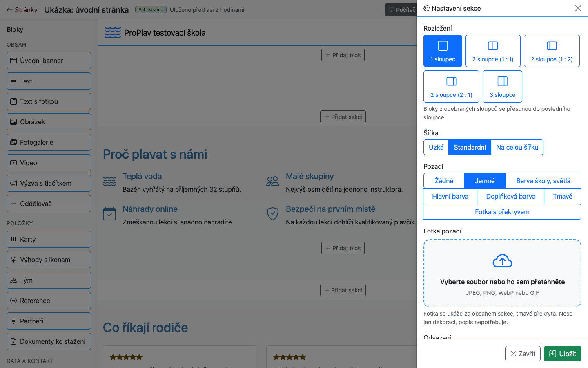Click the Úvodní banner block icon
The width and height of the screenshot is (588, 368).
click(13, 61)
